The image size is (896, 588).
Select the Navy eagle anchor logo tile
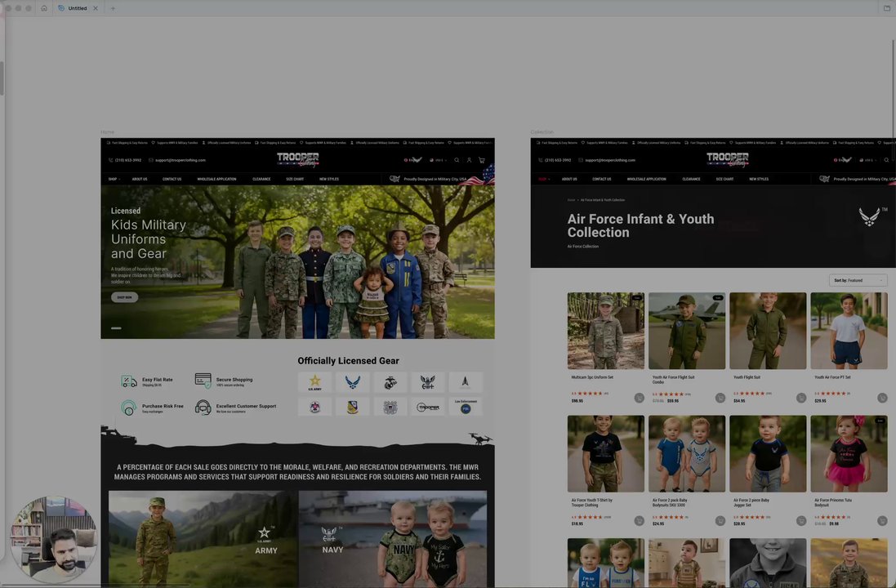[x=428, y=382]
